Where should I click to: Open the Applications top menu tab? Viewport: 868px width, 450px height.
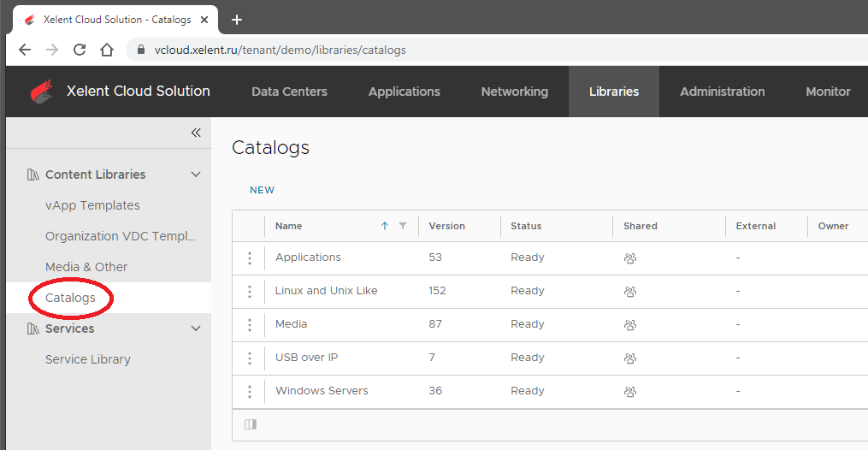[404, 92]
